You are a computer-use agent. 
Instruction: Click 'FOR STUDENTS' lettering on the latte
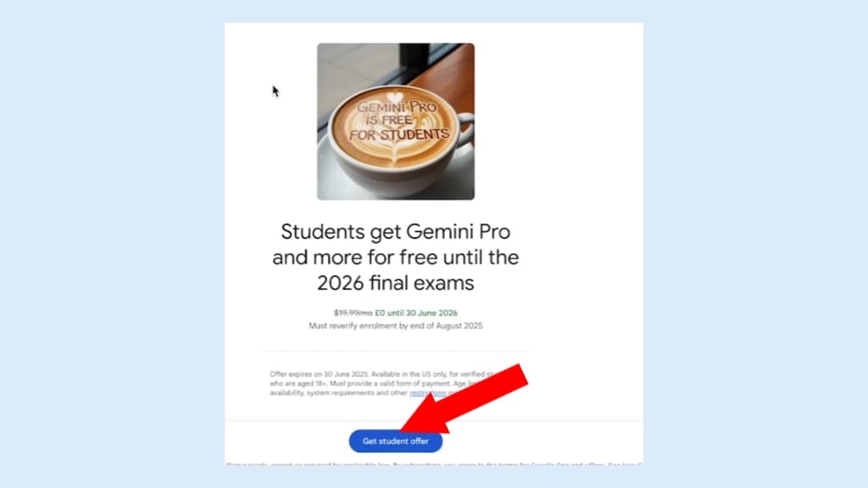pos(399,135)
